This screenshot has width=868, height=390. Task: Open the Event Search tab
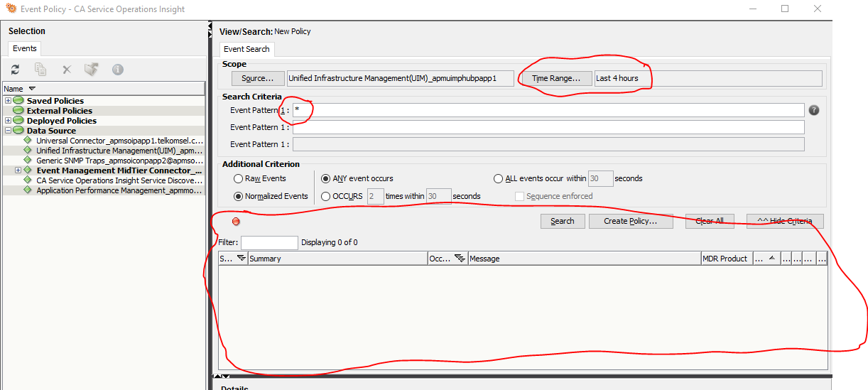[x=246, y=49]
